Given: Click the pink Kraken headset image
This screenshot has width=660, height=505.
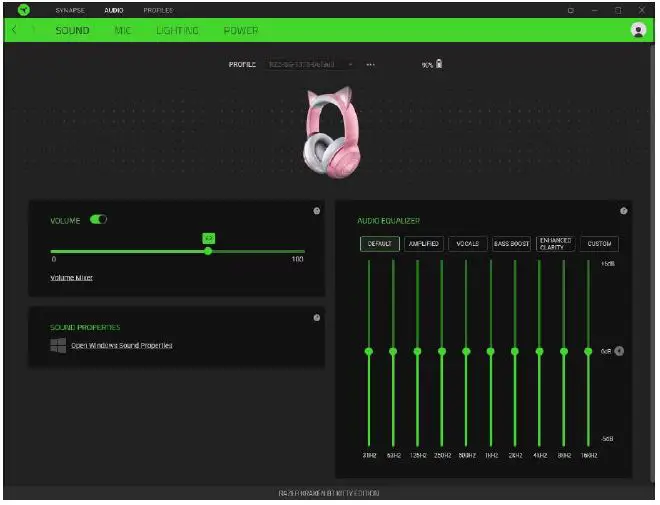Looking at the screenshot, I should click(x=332, y=133).
